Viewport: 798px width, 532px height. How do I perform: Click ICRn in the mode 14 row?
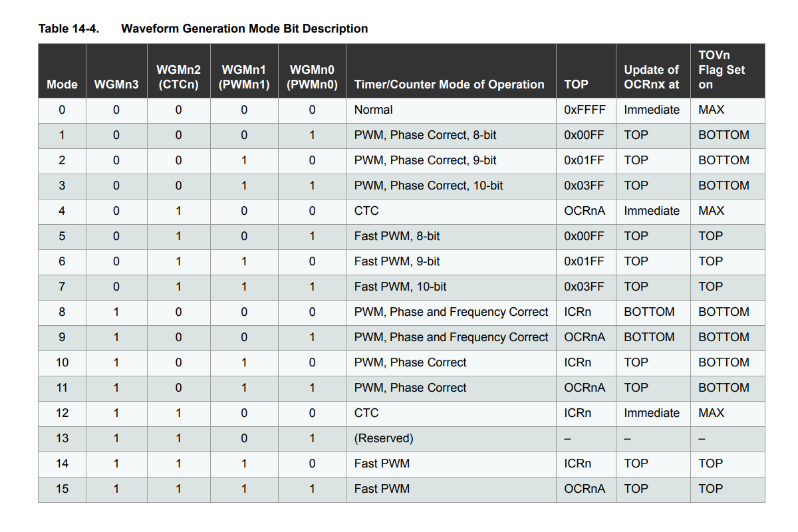pos(577,464)
